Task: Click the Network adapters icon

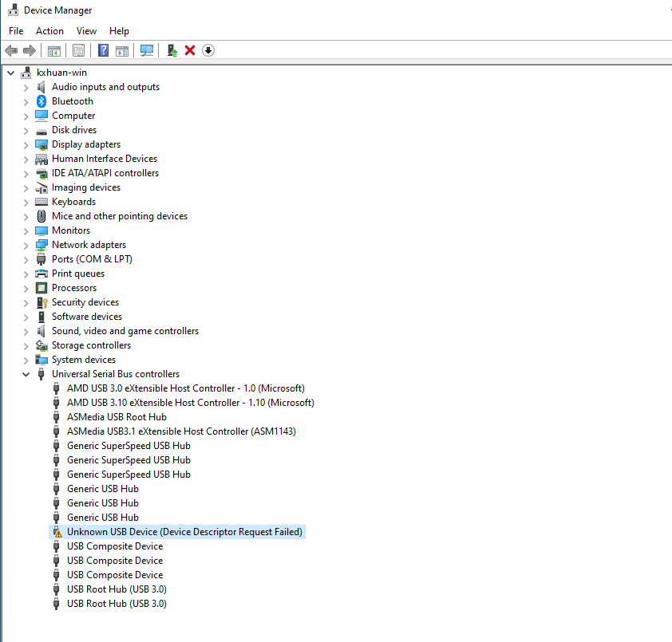Action: tap(42, 245)
